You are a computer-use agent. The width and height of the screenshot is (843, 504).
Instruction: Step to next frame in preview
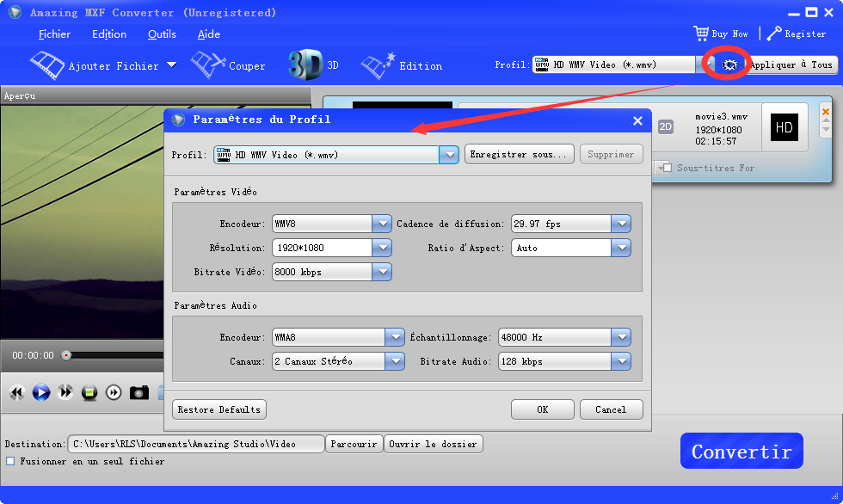pos(114,393)
